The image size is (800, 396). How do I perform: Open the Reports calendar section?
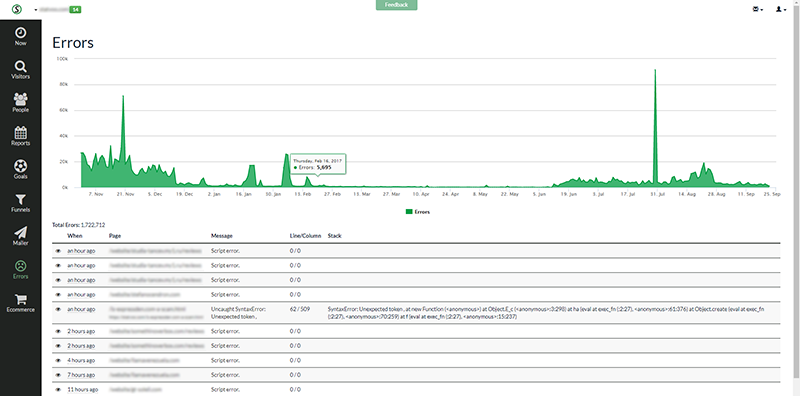pos(20,136)
